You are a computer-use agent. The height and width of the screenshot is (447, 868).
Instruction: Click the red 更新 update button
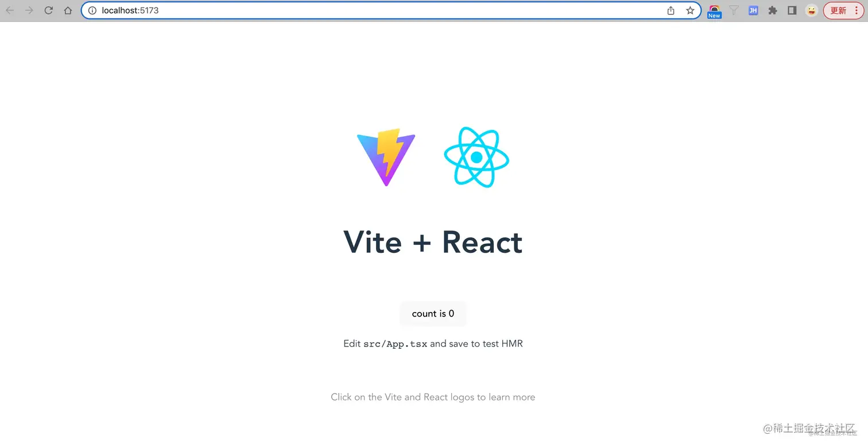click(843, 10)
